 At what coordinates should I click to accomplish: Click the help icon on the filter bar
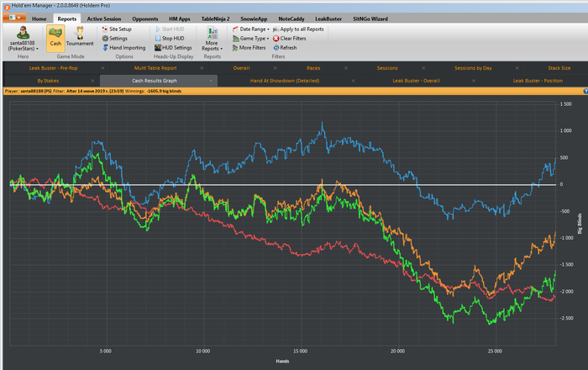click(x=585, y=91)
